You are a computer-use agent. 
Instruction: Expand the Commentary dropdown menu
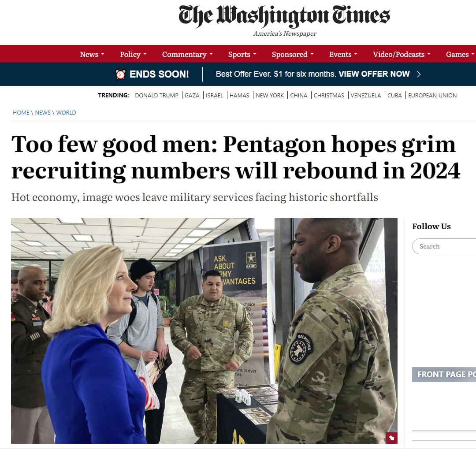187,54
